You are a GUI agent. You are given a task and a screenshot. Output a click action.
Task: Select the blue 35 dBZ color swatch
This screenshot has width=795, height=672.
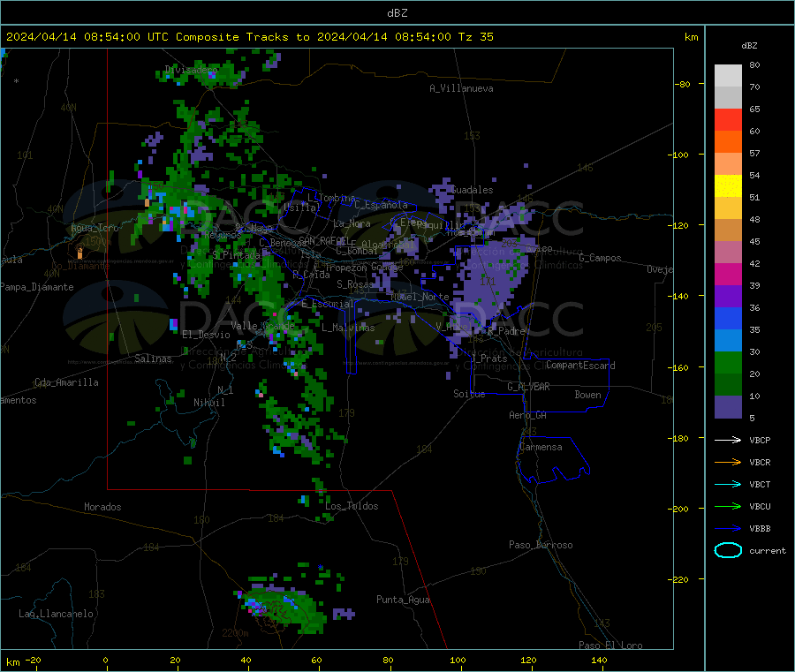coord(728,318)
